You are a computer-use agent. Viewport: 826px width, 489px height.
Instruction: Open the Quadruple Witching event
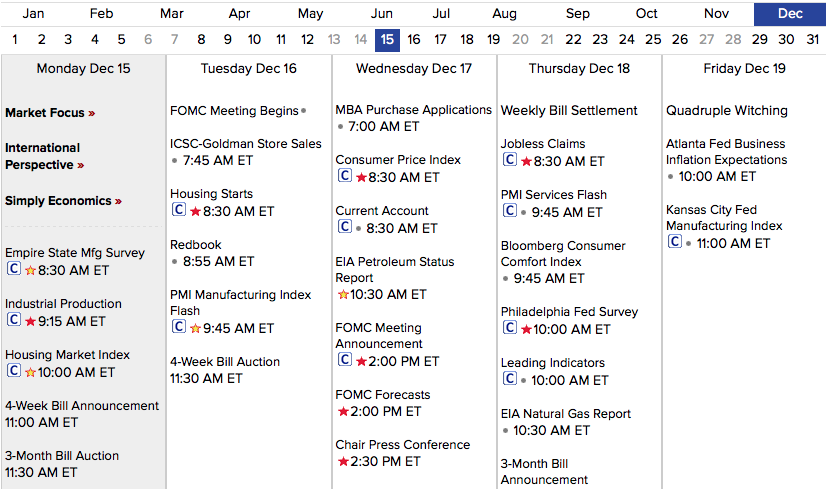(726, 111)
